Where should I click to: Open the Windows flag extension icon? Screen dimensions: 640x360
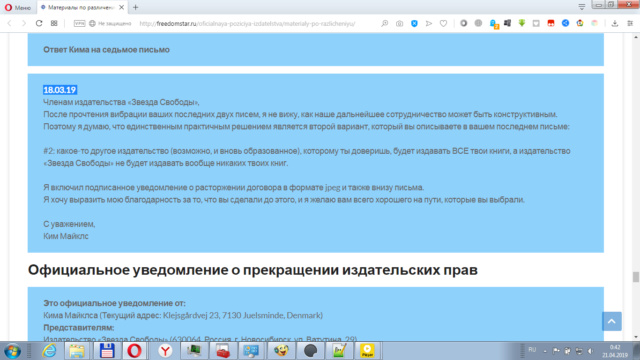coord(507,24)
